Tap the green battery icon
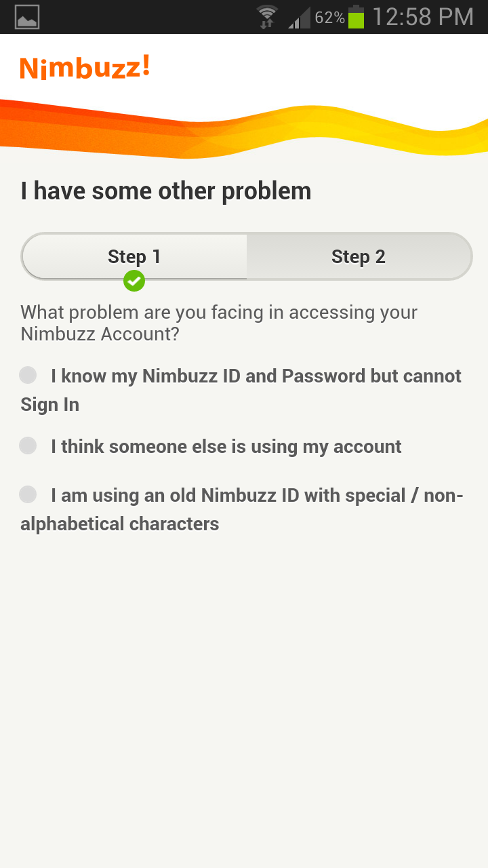Viewport: 488px width, 868px height. pos(357,17)
